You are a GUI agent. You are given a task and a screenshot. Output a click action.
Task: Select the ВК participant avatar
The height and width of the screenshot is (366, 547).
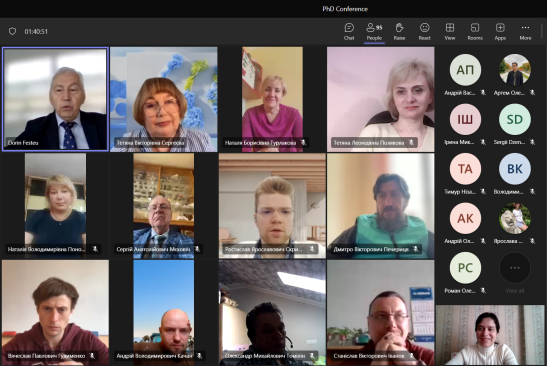pos(515,169)
